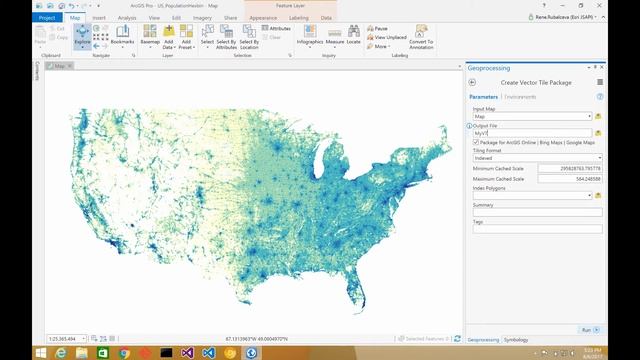Open the Locate tool
Image resolution: width=640 pixels, height=360 pixels.
pos(353,35)
